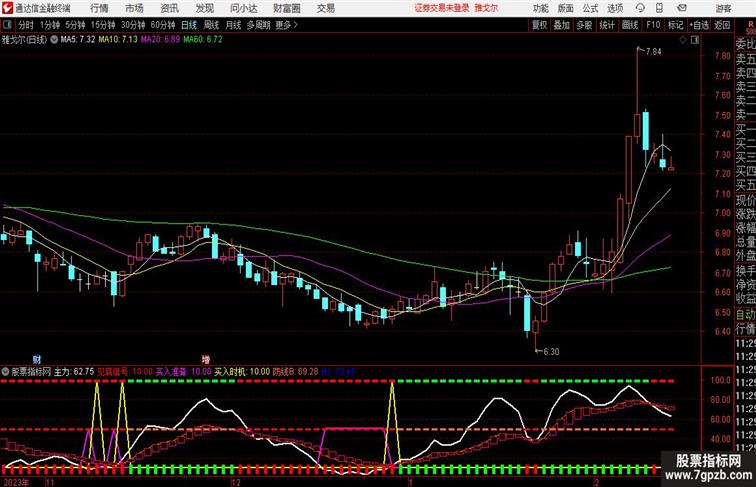This screenshot has width=756, height=487.
Task: Click the MA60: 6.72 label
Action: 203,40
